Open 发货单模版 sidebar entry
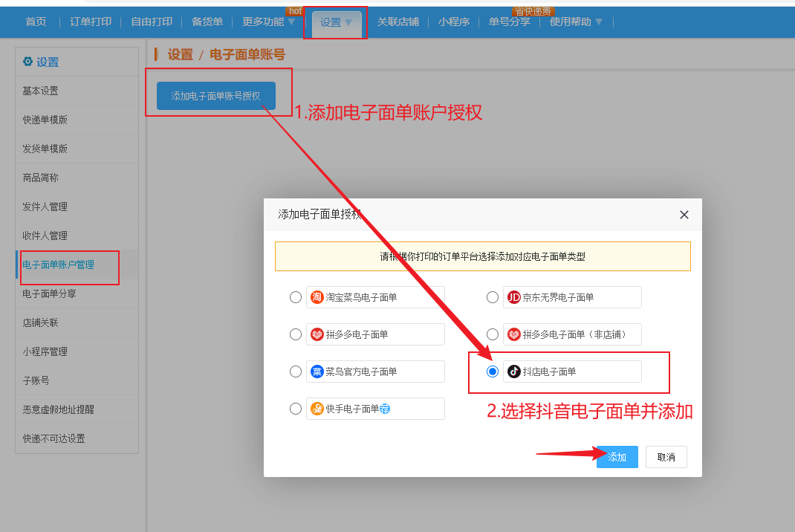Screen dimensions: 795x532 point(77,149)
